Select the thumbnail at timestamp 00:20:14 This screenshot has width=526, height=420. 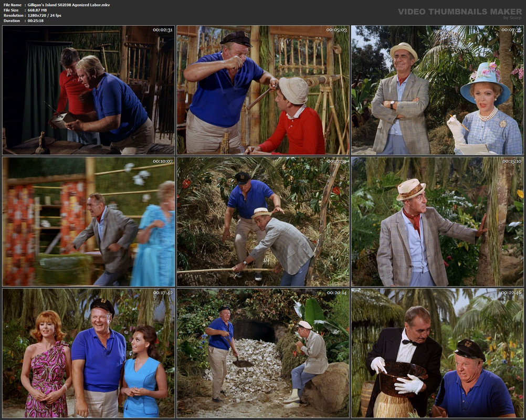tap(263, 353)
